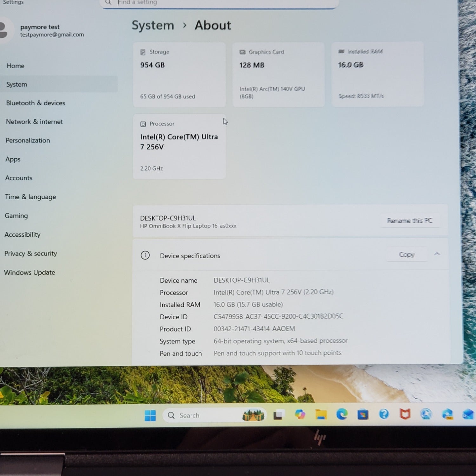The height and width of the screenshot is (476, 476).
Task: Open the Windows Start menu
Action: [150, 415]
